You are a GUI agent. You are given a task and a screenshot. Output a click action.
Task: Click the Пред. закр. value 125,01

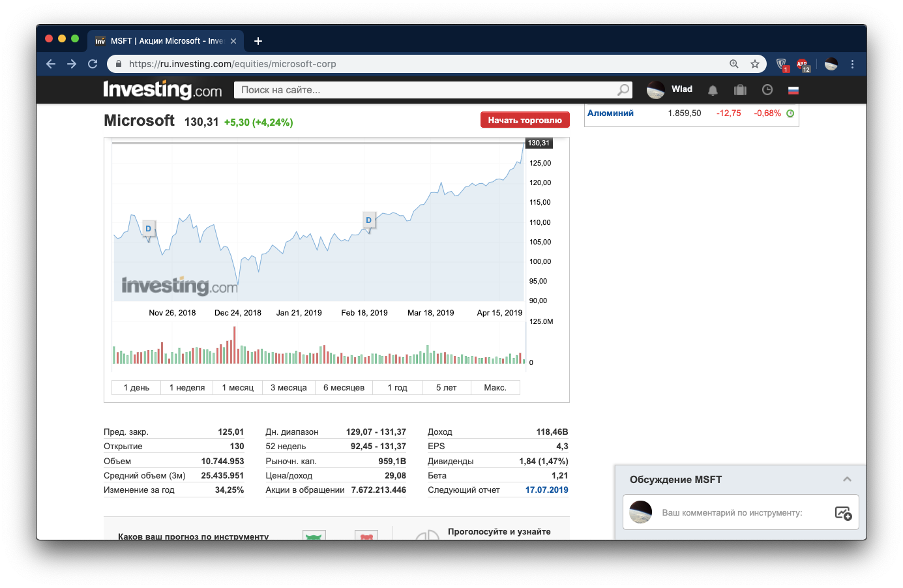(231, 432)
